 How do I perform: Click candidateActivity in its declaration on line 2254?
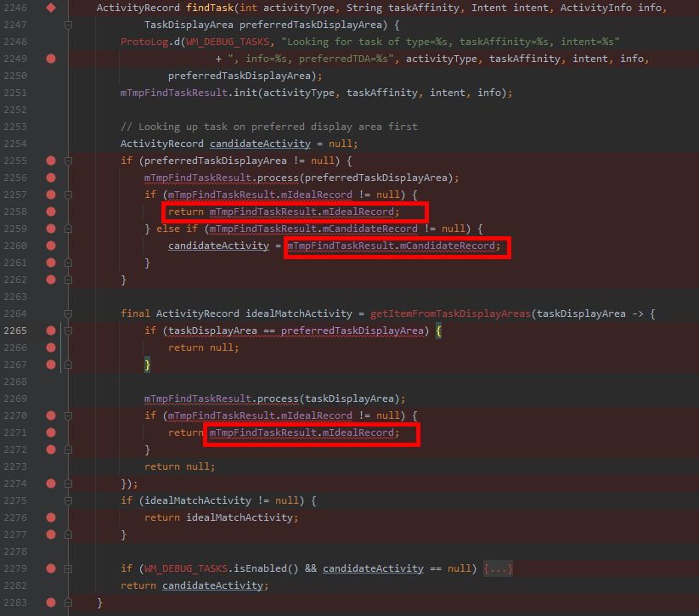click(261, 144)
